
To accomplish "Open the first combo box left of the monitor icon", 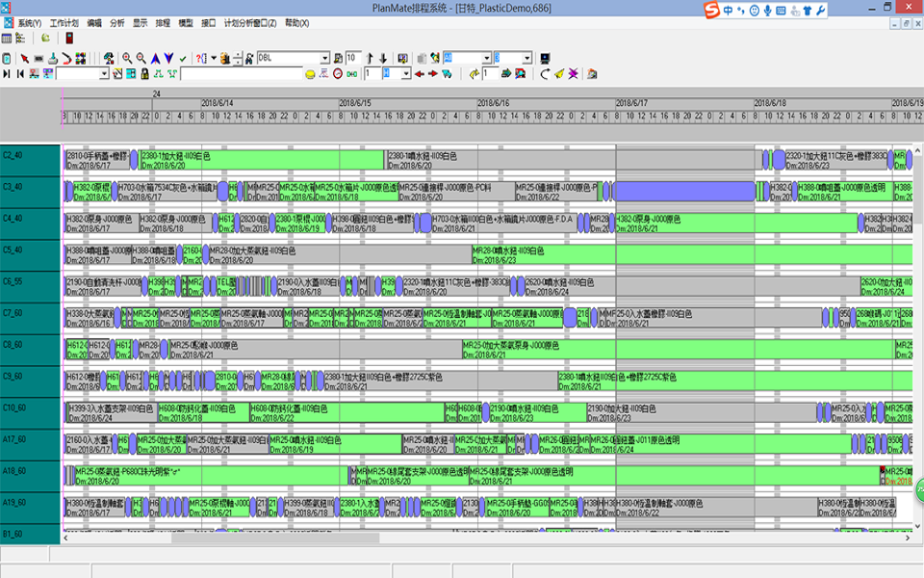I will pyautogui.click(x=487, y=59).
